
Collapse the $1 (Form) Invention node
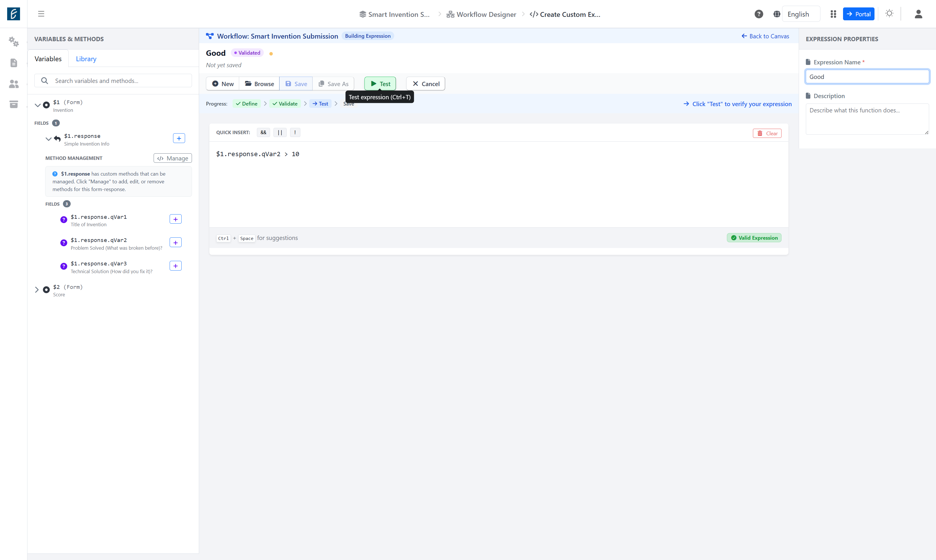(38, 105)
